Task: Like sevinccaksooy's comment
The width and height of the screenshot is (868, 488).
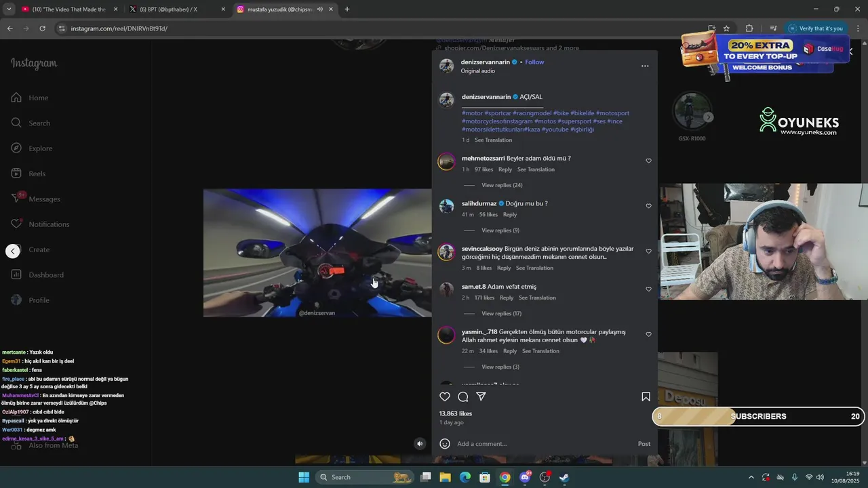Action: (648, 251)
